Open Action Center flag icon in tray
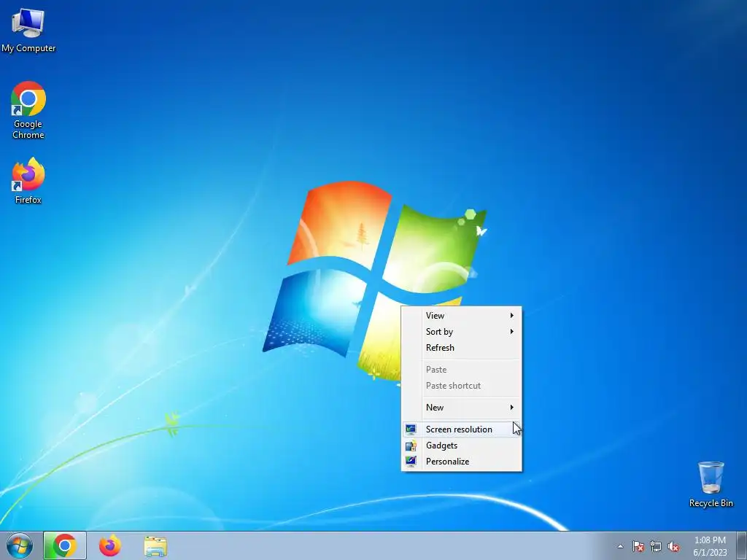The width and height of the screenshot is (747, 560). [x=638, y=546]
